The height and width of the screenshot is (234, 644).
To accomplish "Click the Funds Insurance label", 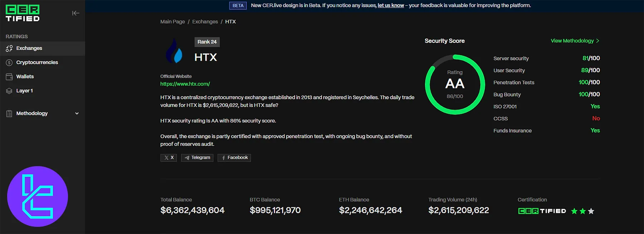I will coord(512,131).
